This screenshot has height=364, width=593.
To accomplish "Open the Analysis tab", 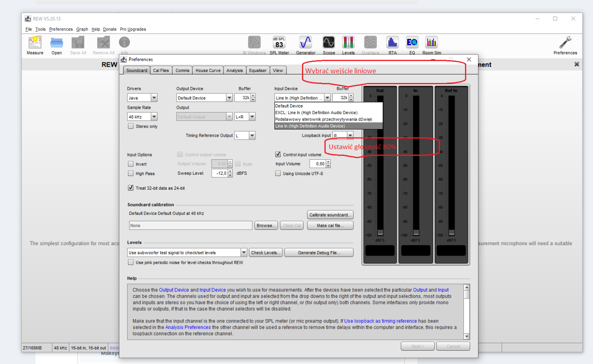I will (x=235, y=70).
